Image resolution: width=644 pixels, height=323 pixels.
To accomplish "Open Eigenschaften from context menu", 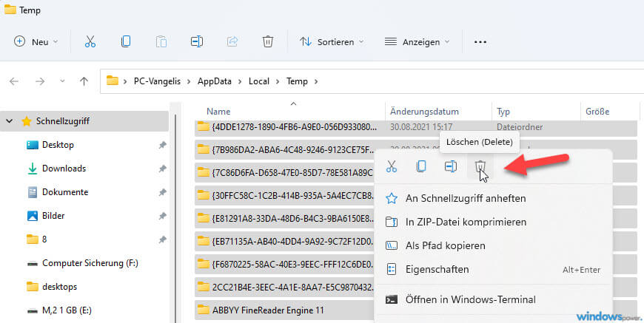I will coord(437,269).
